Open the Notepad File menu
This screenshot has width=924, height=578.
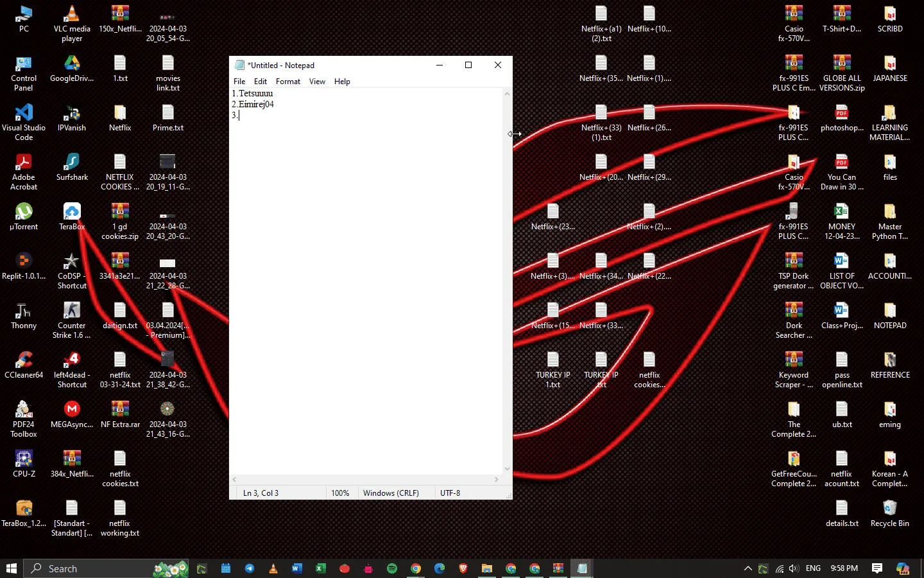pyautogui.click(x=239, y=82)
